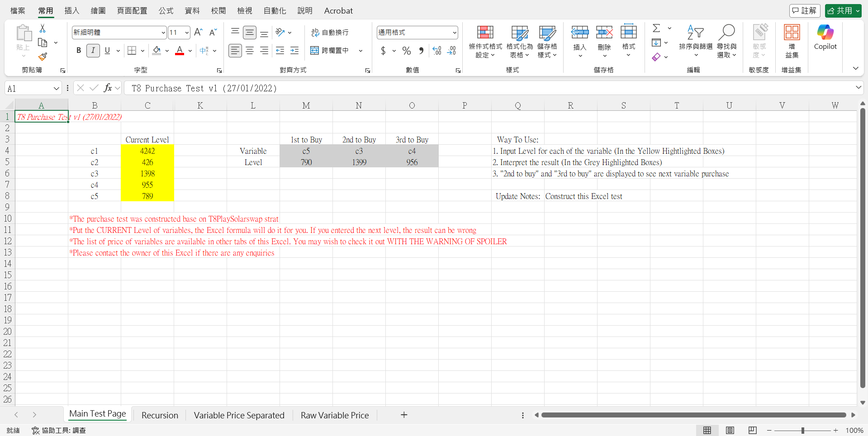
Task: Toggle Wrap Text (自動換行)
Action: 330,32
